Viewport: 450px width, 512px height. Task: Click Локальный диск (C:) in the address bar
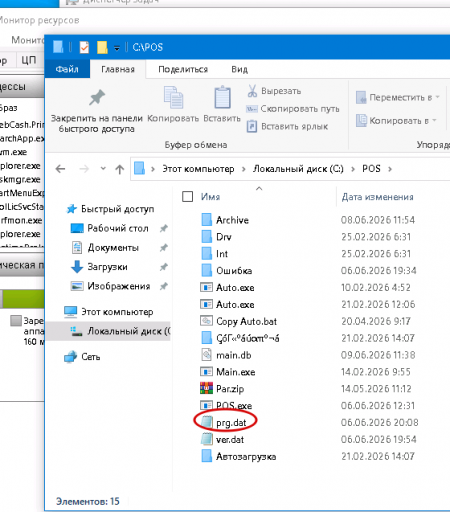click(x=298, y=169)
